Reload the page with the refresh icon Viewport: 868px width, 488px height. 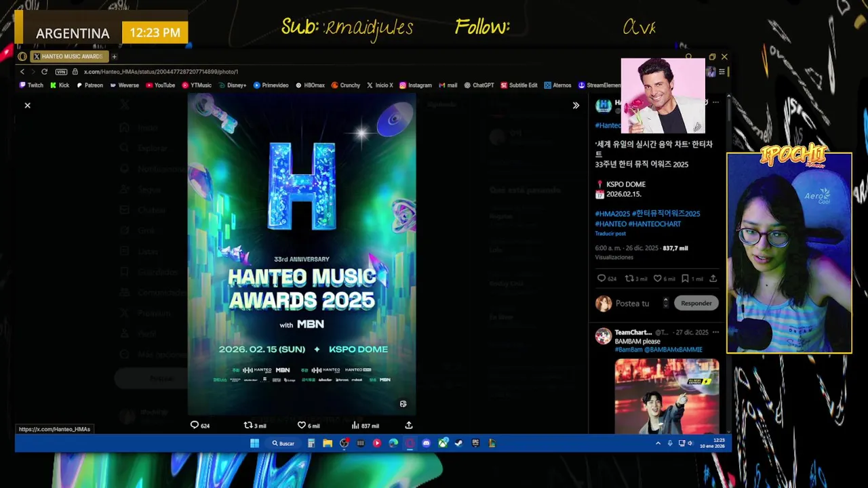pyautogui.click(x=44, y=71)
